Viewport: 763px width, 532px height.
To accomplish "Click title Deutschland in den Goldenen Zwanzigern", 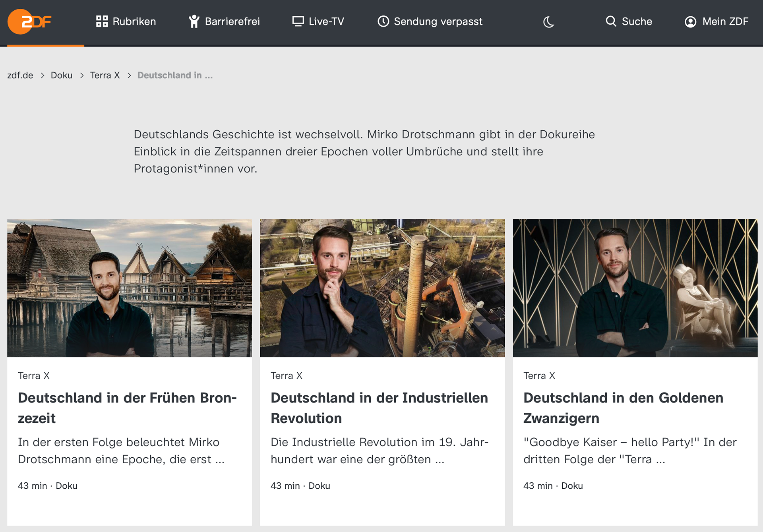I will (x=623, y=408).
